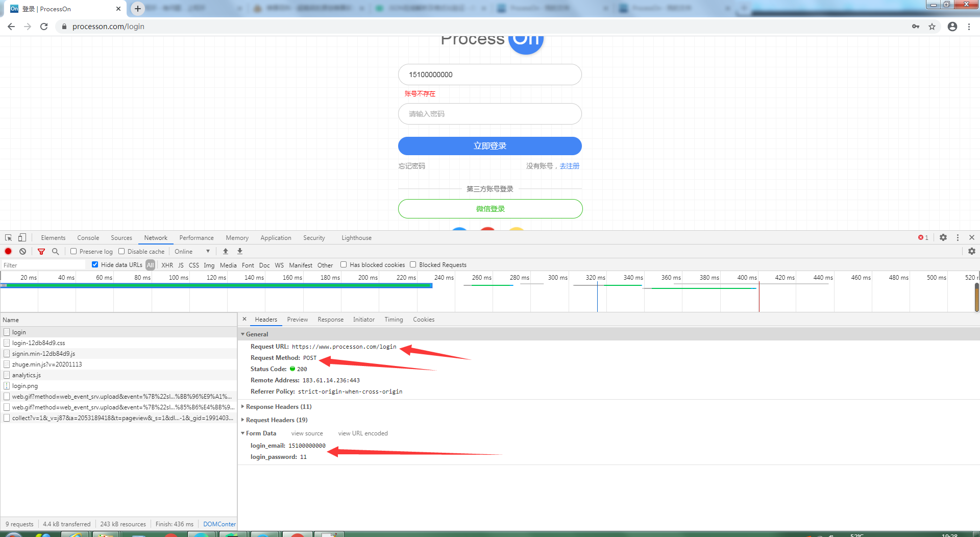Import HAR file upload arrow icon
The image size is (980, 537).
point(226,251)
